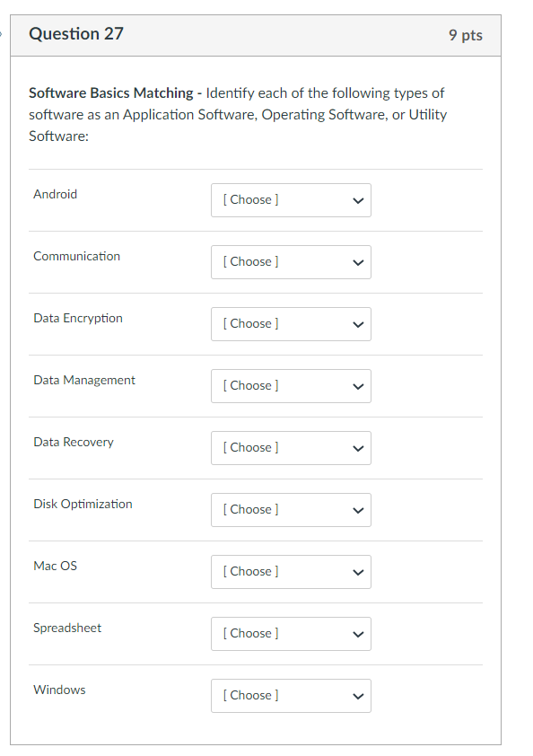Click the chevron beside Data Recovery's Choose box
This screenshot has height=756, width=533.
357,447
